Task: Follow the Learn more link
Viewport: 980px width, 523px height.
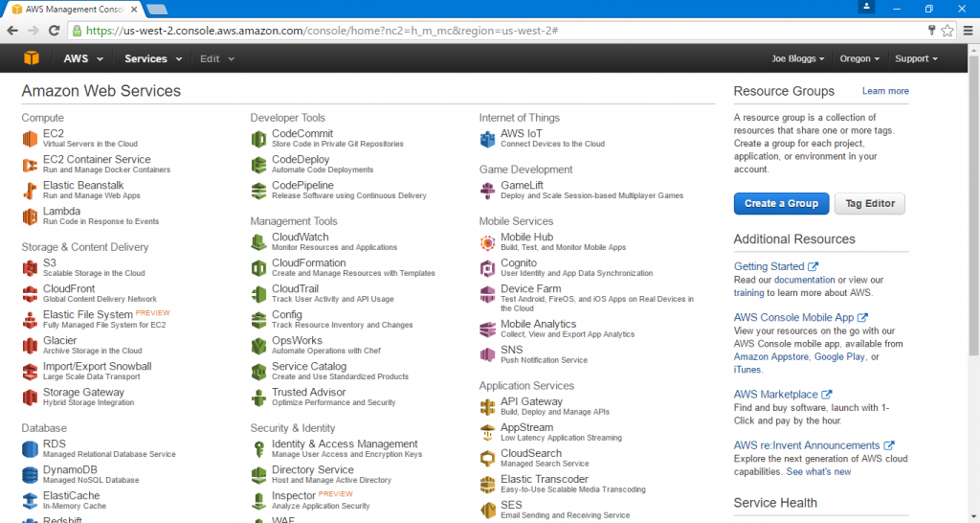Action: click(885, 91)
